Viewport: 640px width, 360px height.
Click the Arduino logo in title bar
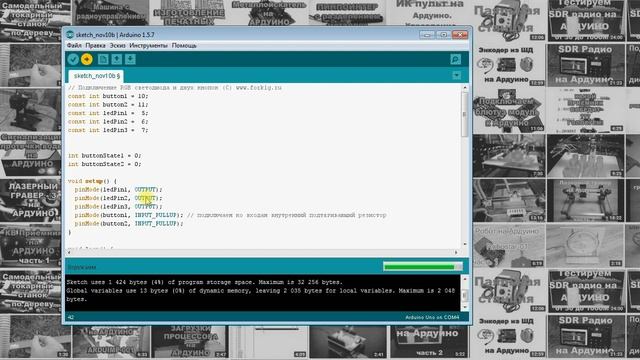[70, 35]
